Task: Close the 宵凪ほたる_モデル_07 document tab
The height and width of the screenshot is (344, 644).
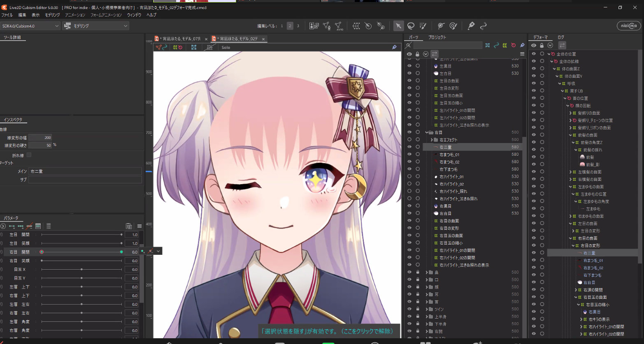Action: (206, 39)
